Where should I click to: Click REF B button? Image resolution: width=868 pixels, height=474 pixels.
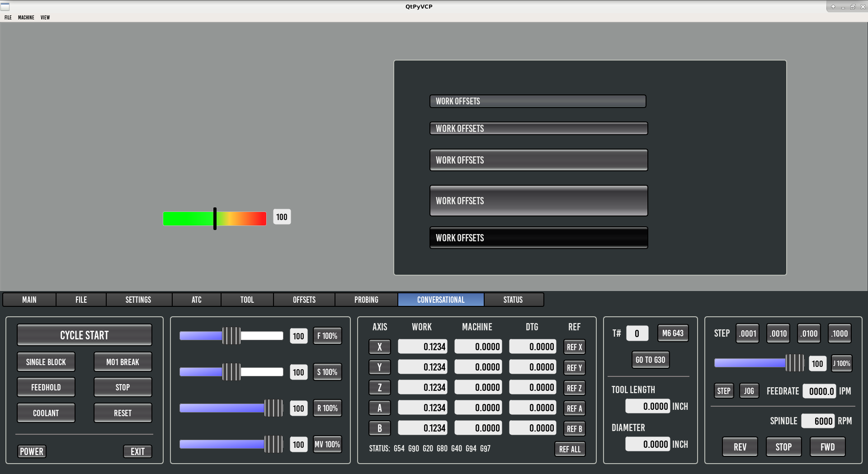click(x=575, y=428)
